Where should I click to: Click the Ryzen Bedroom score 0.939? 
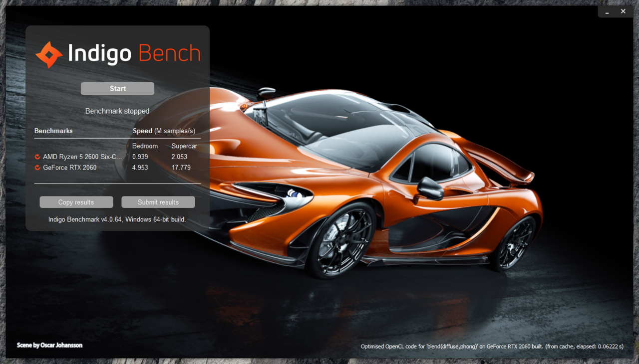click(140, 157)
